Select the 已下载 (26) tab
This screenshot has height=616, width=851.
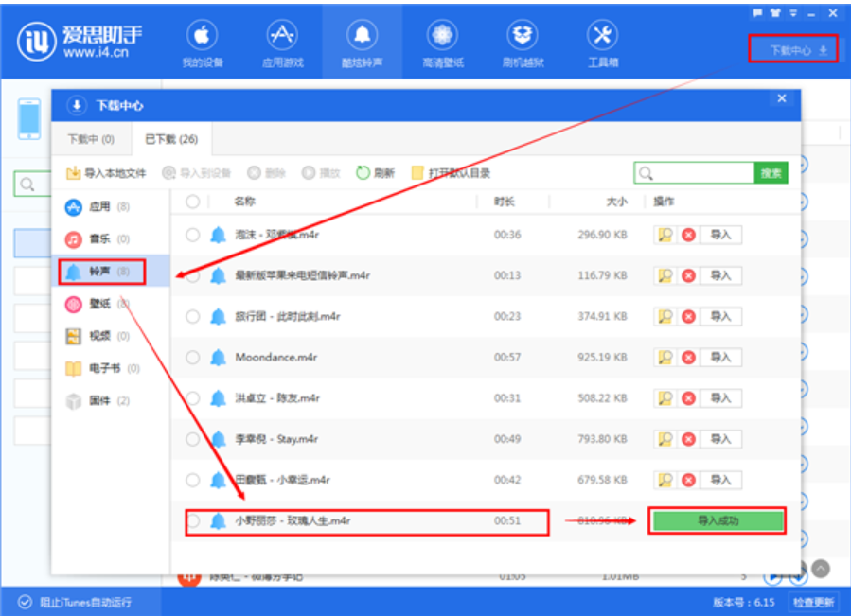click(x=170, y=139)
